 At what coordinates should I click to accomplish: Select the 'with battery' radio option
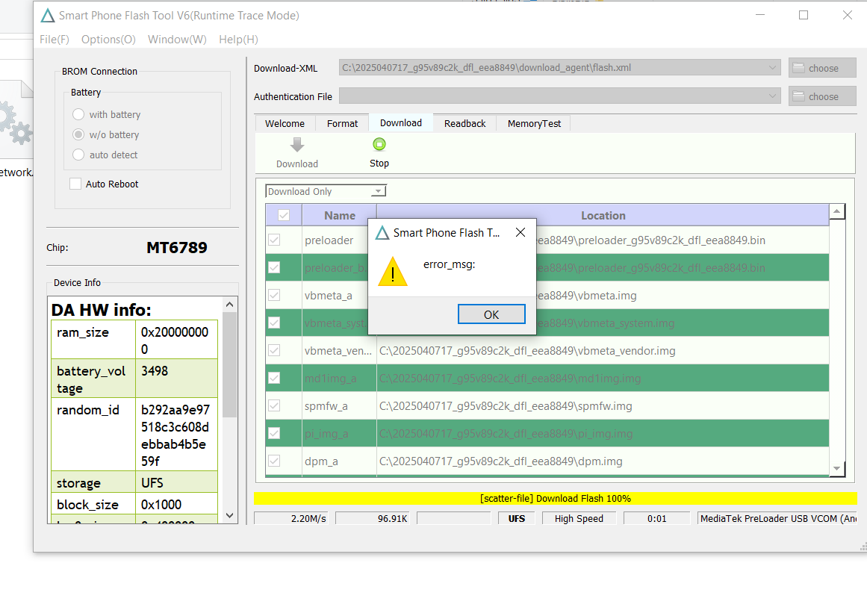78,114
